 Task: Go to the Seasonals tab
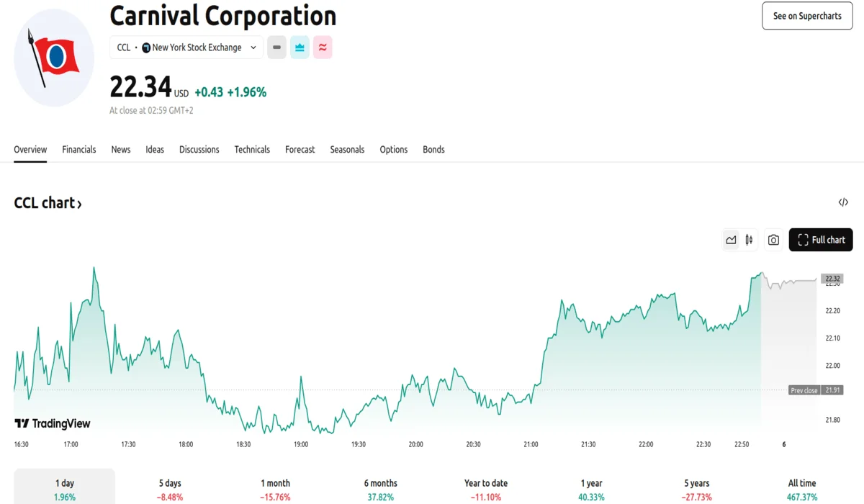pyautogui.click(x=347, y=150)
